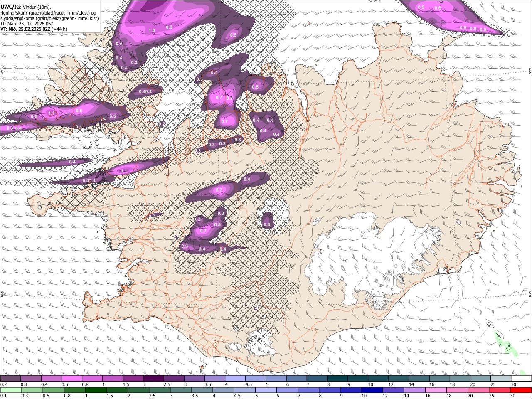
Task: Select the dusky purple legend swatch between 0.2 and 0.3
Action: 10,379
